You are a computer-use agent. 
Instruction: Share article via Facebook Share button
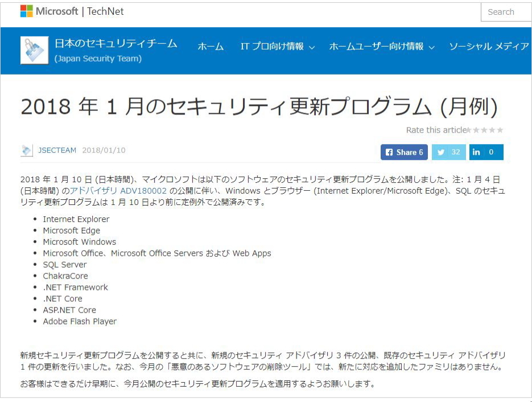click(404, 152)
